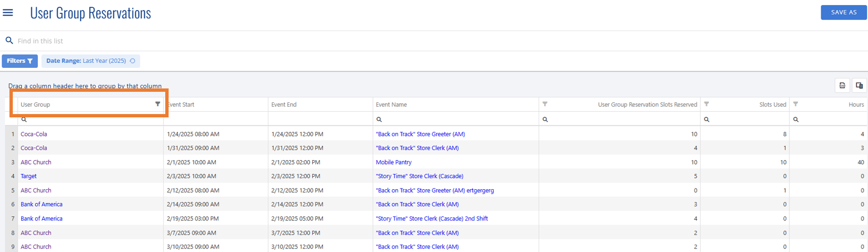
Task: Open "Story Time" Store Clerk (Cascade) 2nd Shift
Action: pos(432,219)
